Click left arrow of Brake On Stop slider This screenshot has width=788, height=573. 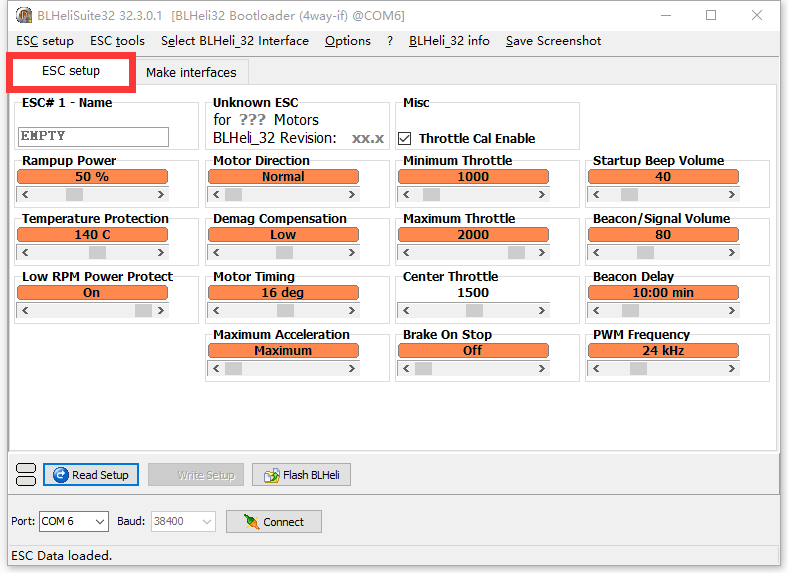coord(406,368)
